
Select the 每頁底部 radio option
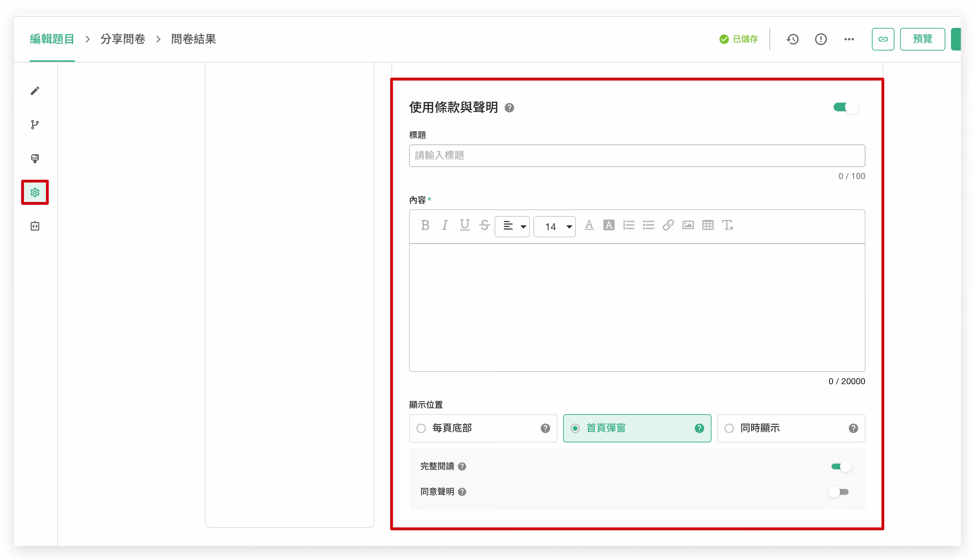point(483,428)
